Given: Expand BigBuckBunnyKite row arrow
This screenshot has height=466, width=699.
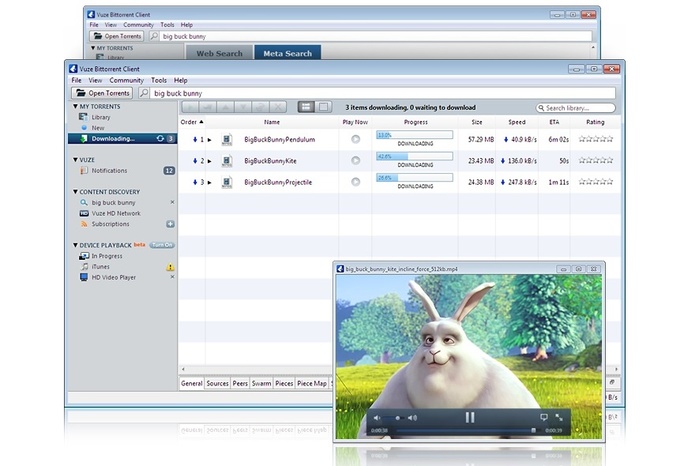Looking at the screenshot, I should pos(210,161).
